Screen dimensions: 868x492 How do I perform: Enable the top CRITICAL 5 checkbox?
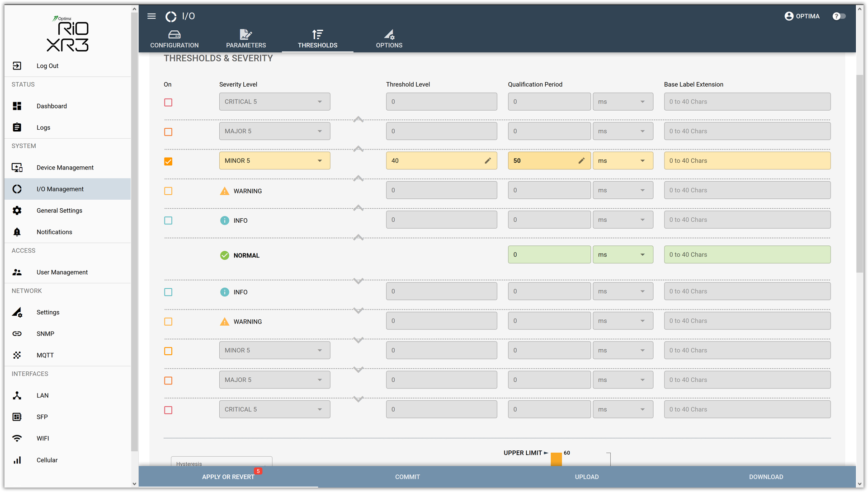[168, 103]
